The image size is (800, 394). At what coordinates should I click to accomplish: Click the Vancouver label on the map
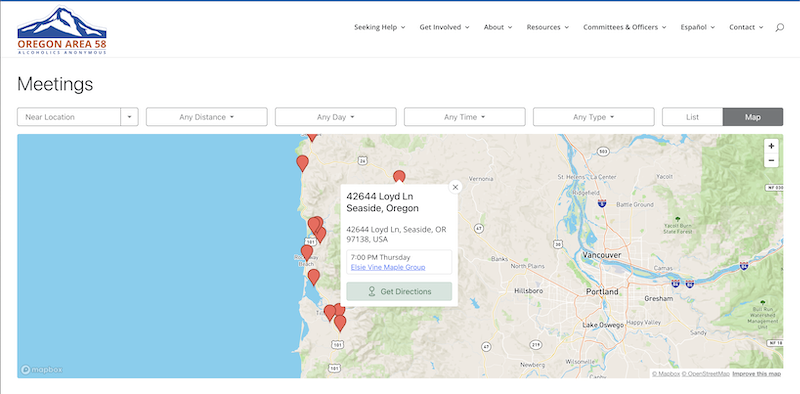coord(602,255)
